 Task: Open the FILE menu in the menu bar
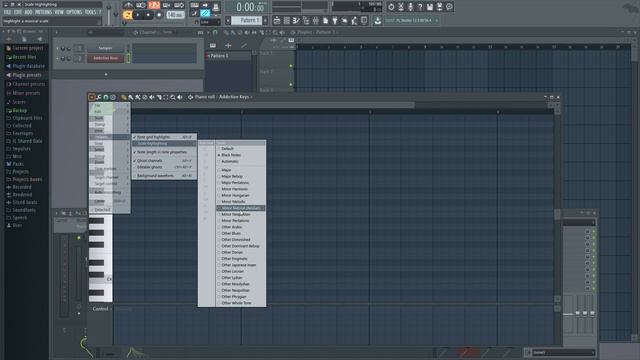tap(7, 12)
